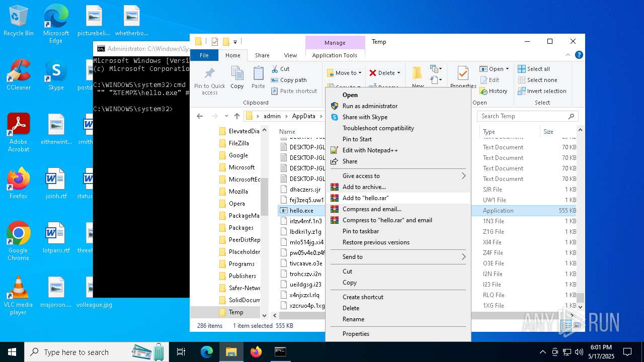Click the Properties ribbon icon

click(x=463, y=76)
